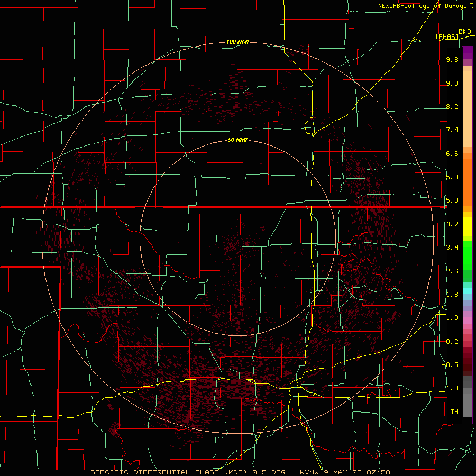Click the 100 NMI range ring label
This screenshot has width=476, height=476.
coord(237,42)
